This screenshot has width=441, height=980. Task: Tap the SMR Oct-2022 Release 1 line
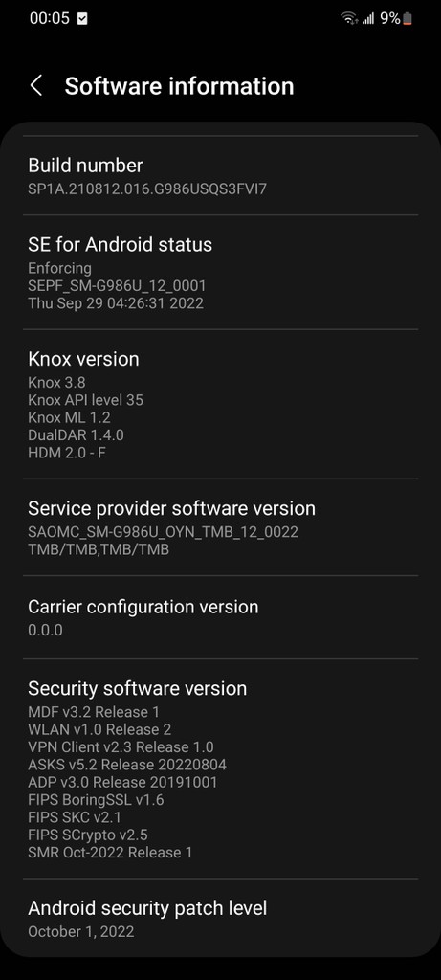[110, 852]
